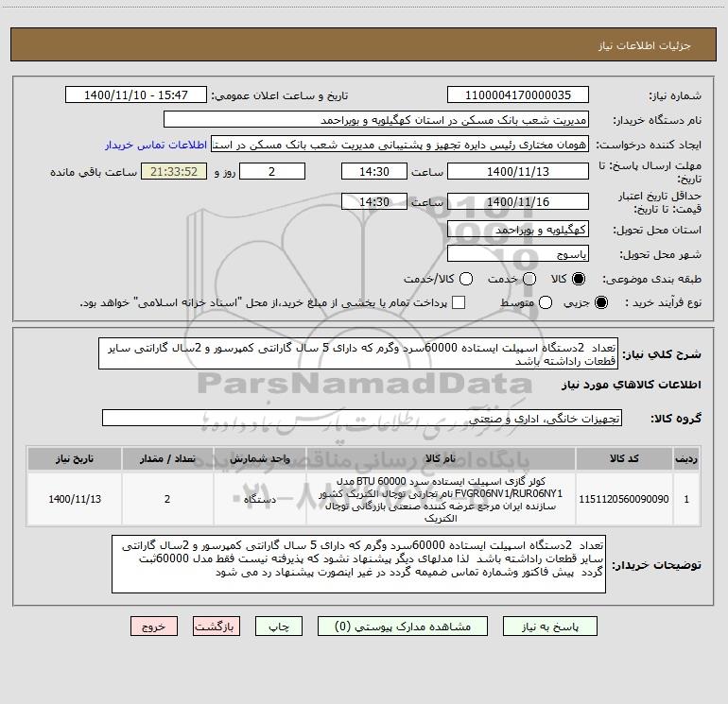Click the چاپ print button
Image resolution: width=728 pixels, height=704 pixels.
(279, 627)
